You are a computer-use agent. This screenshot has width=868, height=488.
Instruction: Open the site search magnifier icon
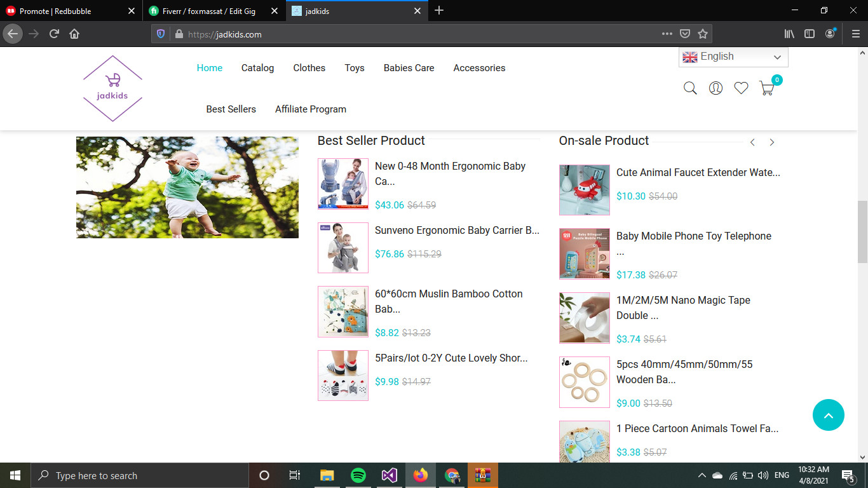tap(690, 88)
